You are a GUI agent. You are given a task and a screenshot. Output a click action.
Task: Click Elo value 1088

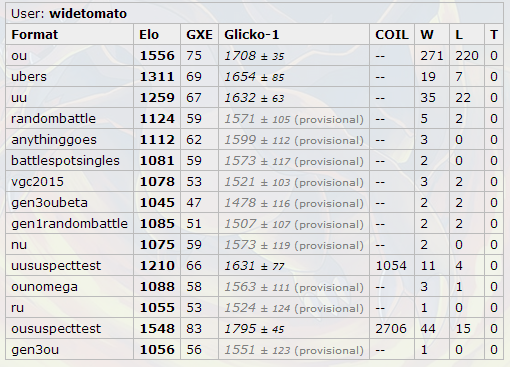click(157, 287)
